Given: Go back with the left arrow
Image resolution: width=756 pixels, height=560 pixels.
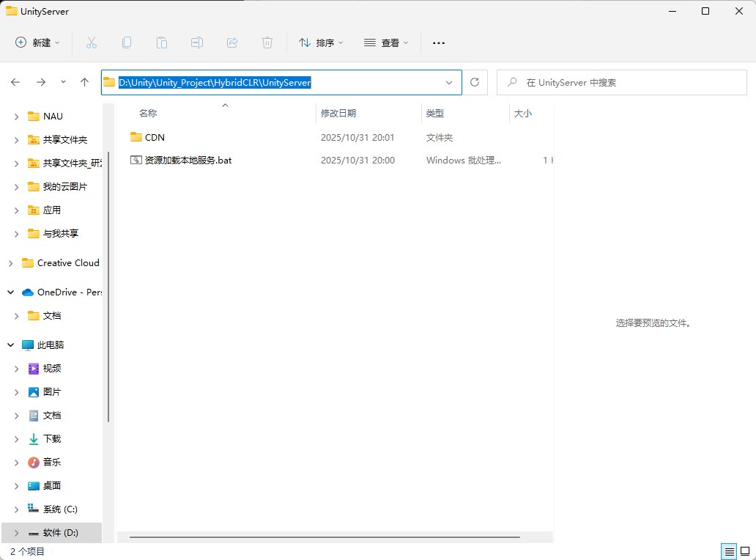Looking at the screenshot, I should point(15,82).
